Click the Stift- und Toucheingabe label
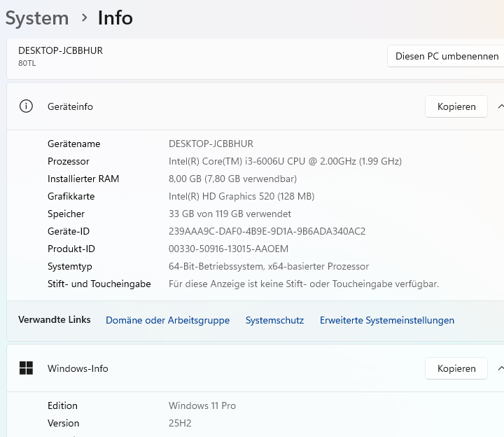 coord(99,284)
